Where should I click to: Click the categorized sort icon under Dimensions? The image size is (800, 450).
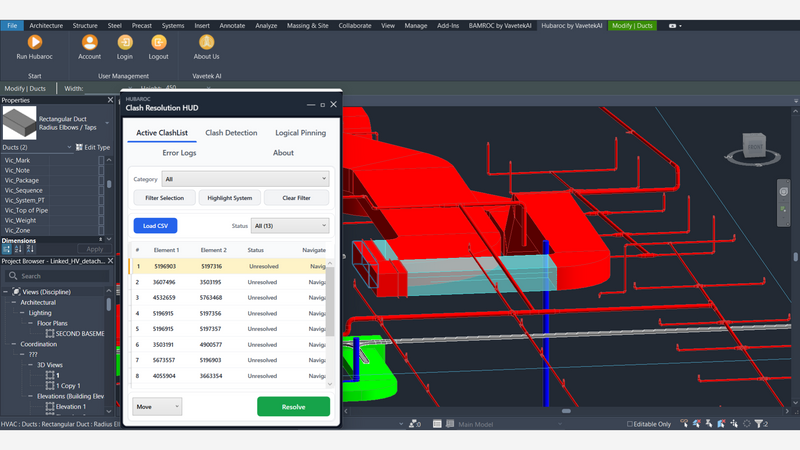coord(7,249)
